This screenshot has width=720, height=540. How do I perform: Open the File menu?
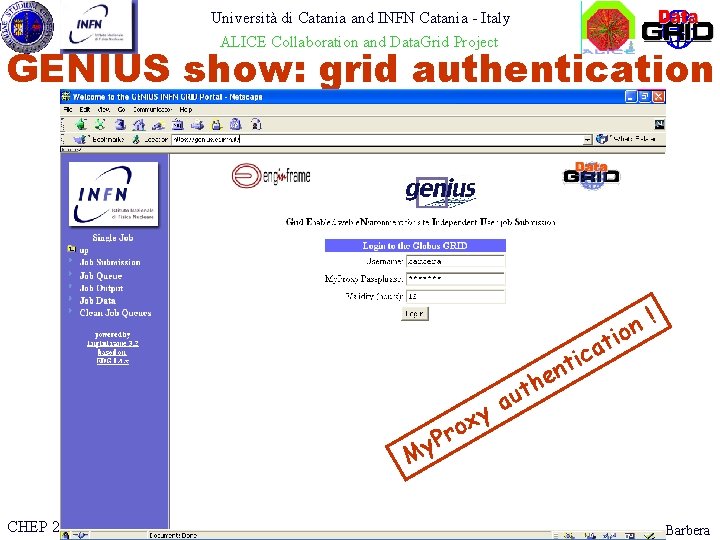[x=68, y=110]
